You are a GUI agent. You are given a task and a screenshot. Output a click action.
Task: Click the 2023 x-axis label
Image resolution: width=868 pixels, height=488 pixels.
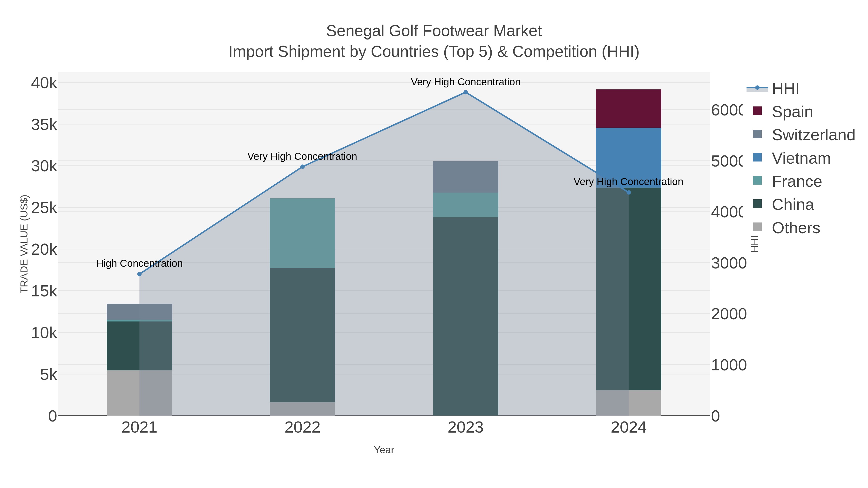(x=466, y=428)
